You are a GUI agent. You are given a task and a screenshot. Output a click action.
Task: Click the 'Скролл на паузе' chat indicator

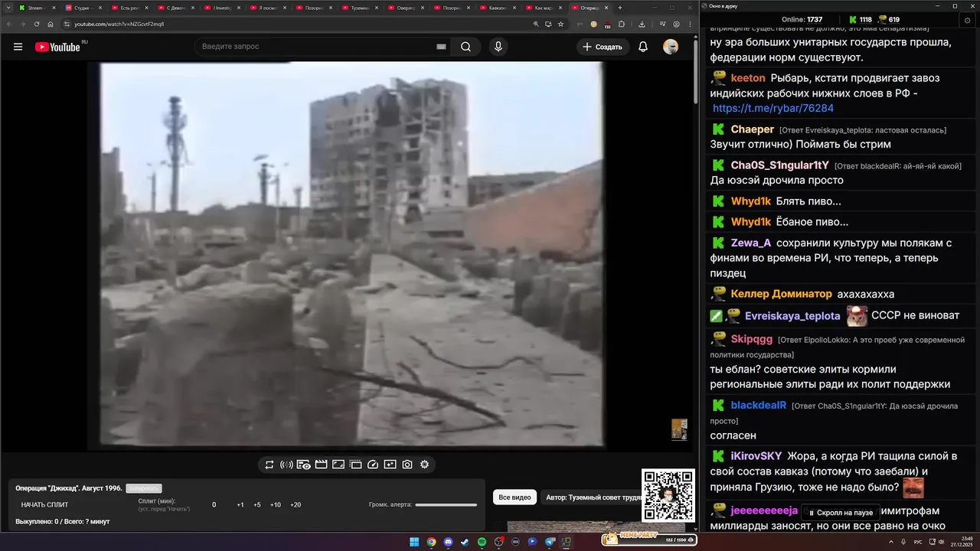[840, 513]
